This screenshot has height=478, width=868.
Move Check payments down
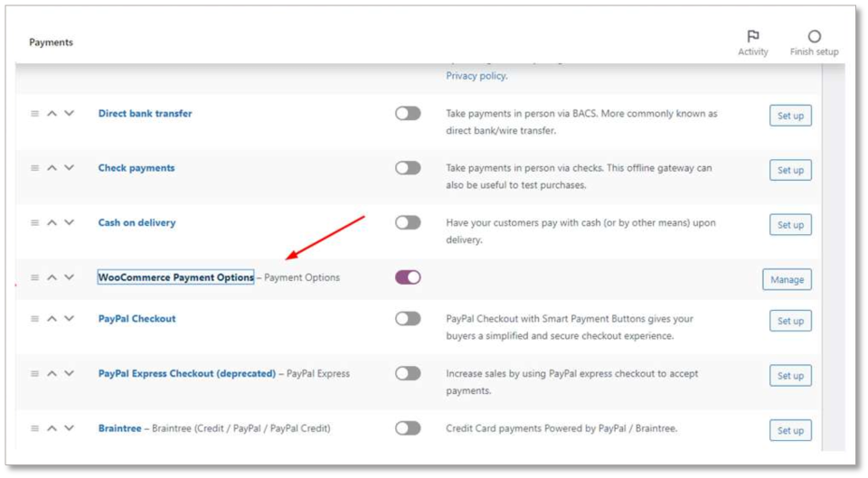[70, 168]
